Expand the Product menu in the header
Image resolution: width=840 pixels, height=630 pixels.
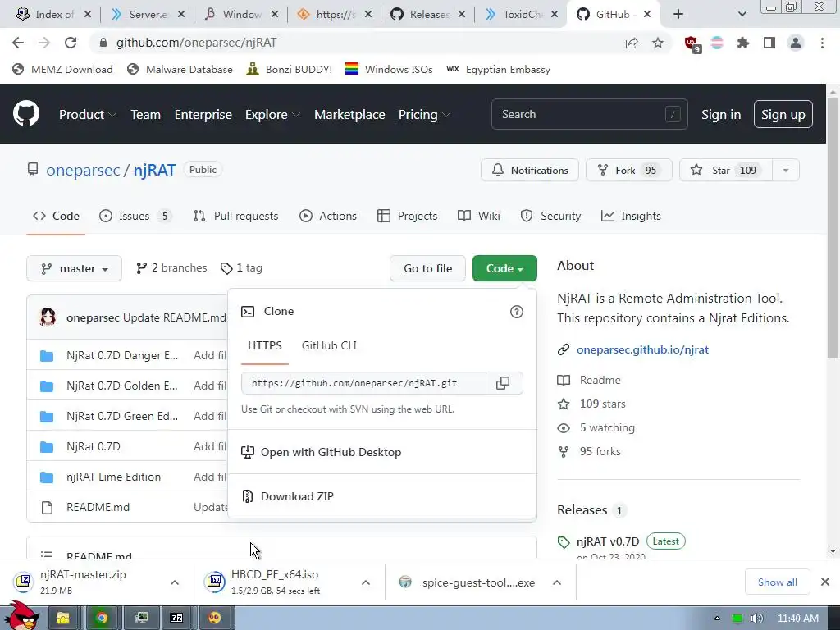(x=88, y=115)
